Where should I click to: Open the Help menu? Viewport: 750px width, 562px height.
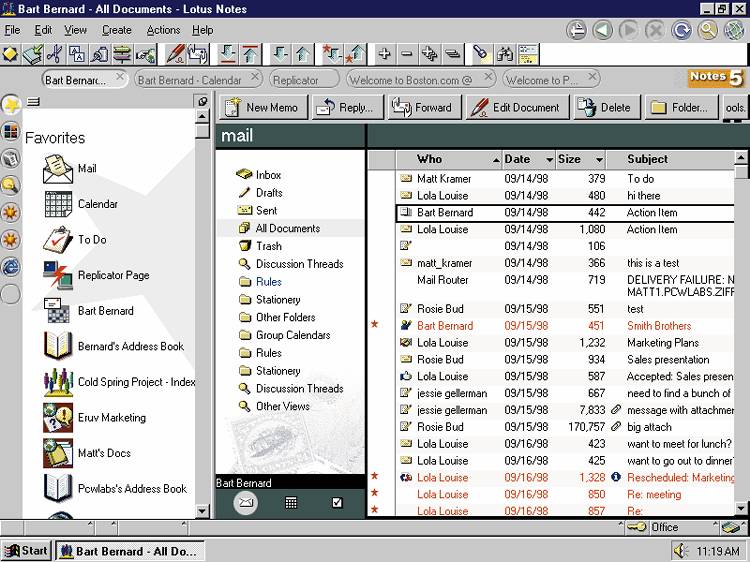pyautogui.click(x=203, y=30)
